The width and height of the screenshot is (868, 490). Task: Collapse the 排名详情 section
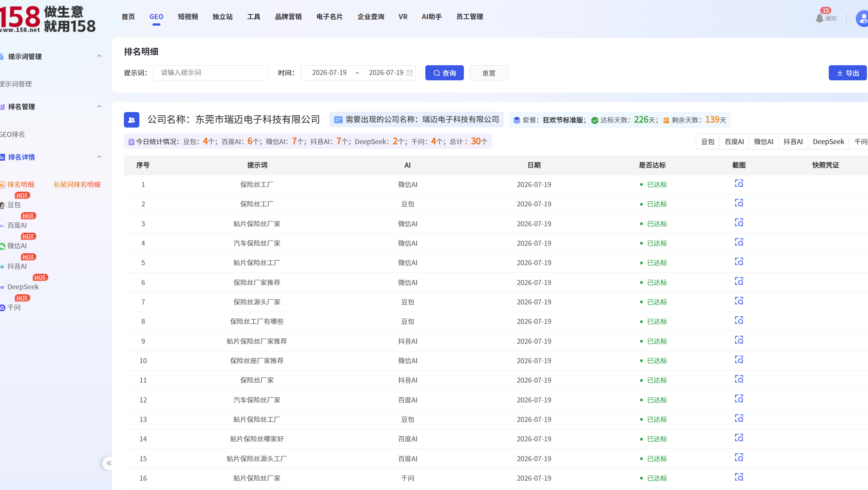point(99,157)
